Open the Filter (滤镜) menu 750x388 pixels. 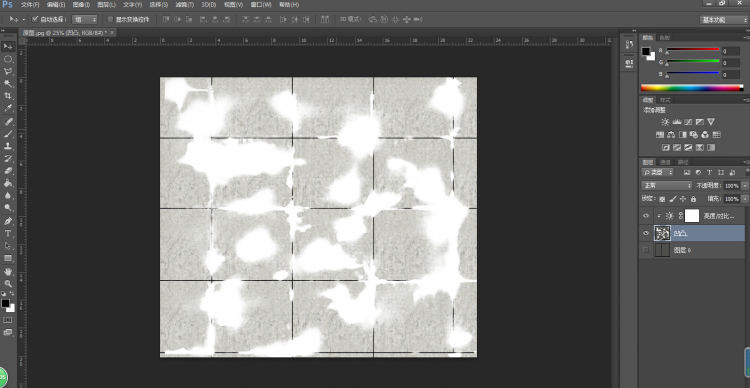[x=185, y=5]
